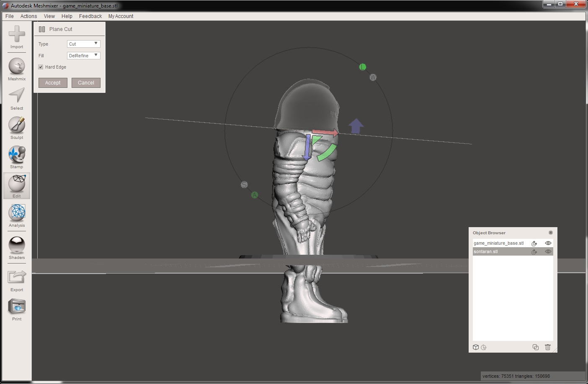Open the Import tool
The height and width of the screenshot is (384, 588).
(x=17, y=37)
